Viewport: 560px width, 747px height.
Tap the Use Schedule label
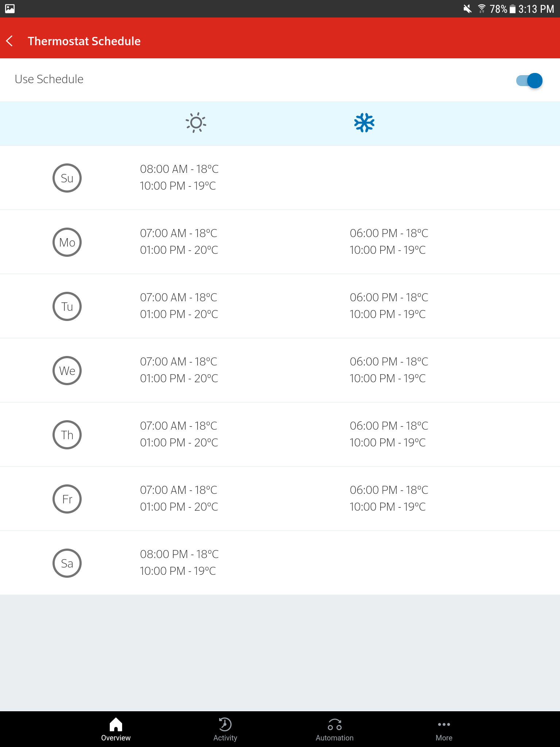click(49, 79)
